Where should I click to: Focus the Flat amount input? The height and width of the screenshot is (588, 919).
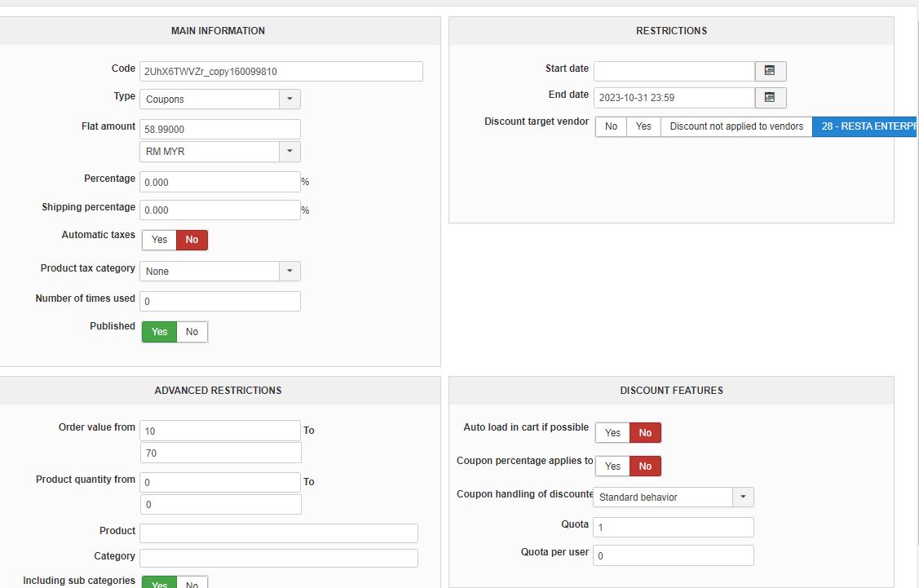220,130
